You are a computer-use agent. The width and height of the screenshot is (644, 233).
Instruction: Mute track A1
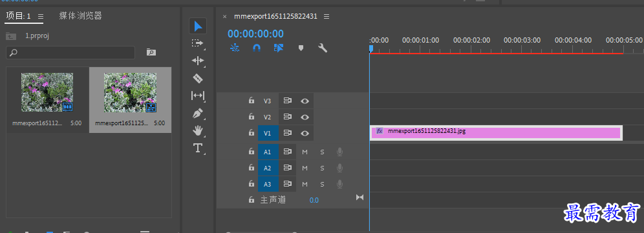[305, 152]
